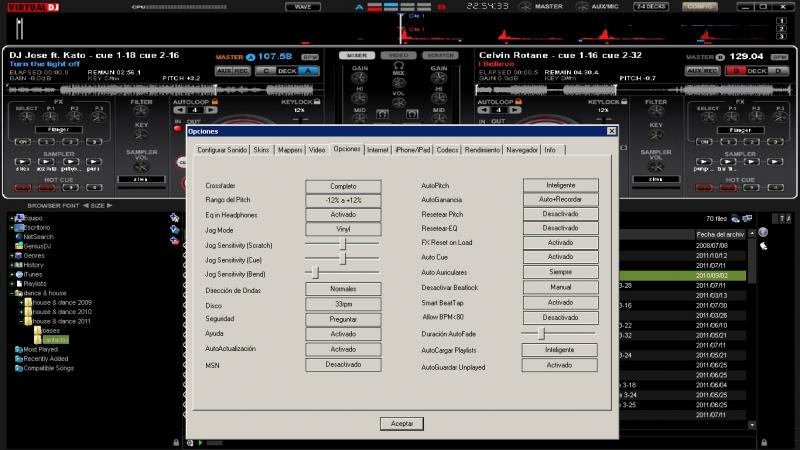Switch to the Skins tab
Image resolution: width=800 pixels, height=450 pixels.
pyautogui.click(x=261, y=150)
